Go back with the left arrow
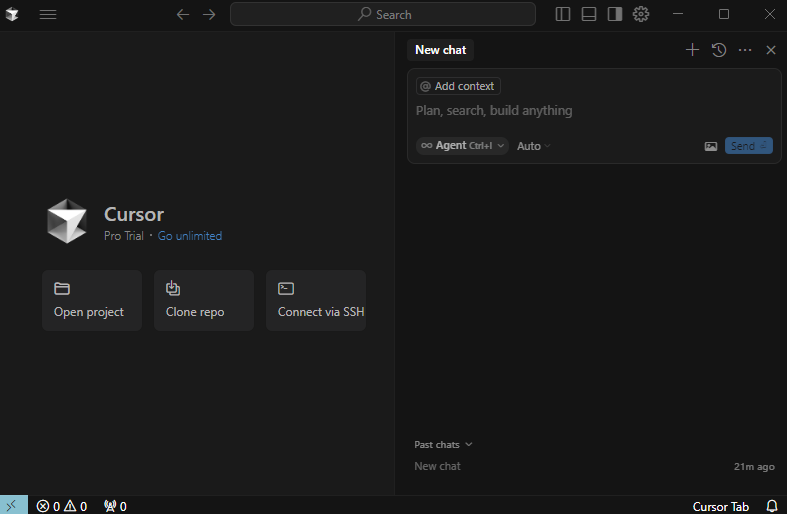Viewport: 787px width, 514px height. click(183, 15)
